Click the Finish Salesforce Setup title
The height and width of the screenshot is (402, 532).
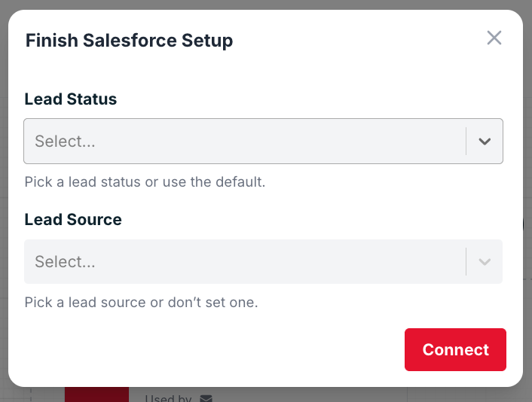(129, 41)
